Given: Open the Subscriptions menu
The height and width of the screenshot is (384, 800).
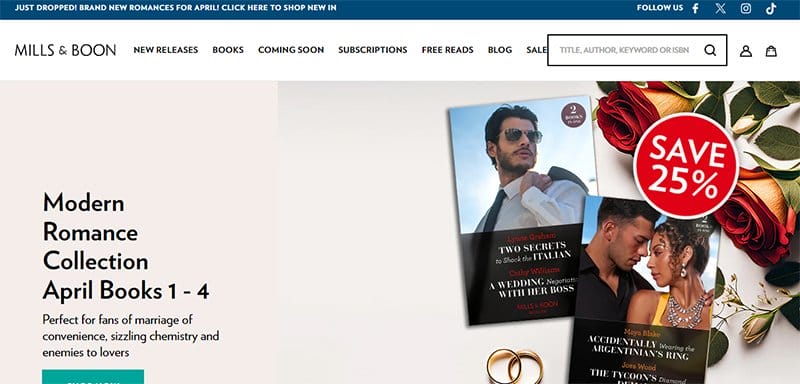Looking at the screenshot, I should coord(372,50).
